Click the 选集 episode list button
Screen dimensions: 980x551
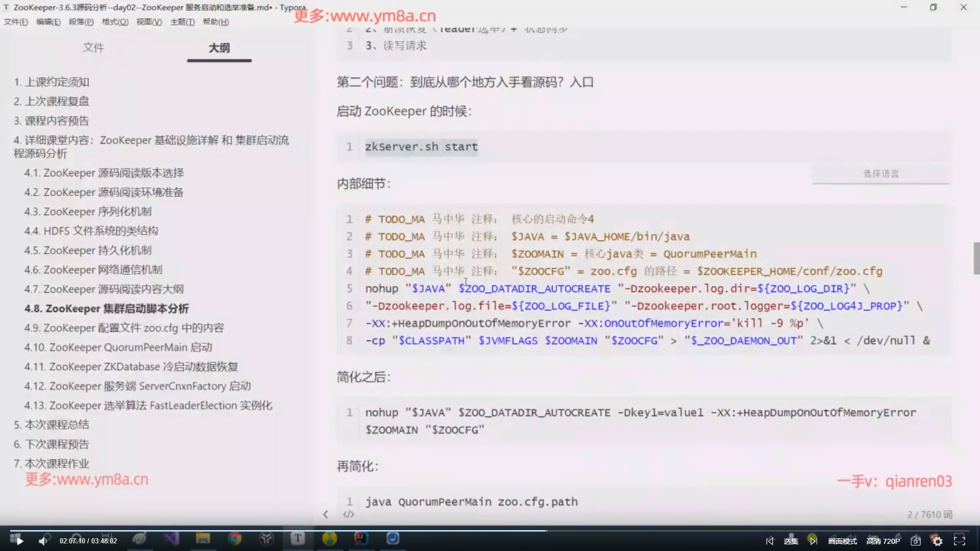(x=791, y=541)
